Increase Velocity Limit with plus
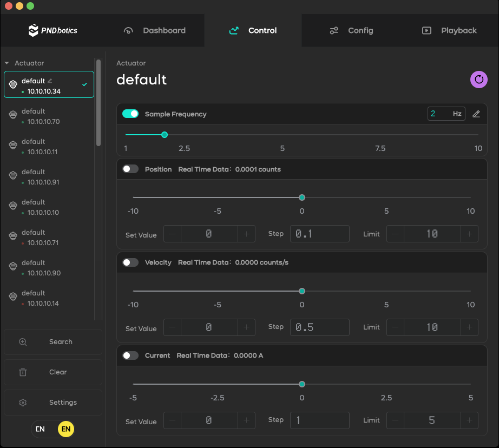499x448 pixels. coord(469,327)
